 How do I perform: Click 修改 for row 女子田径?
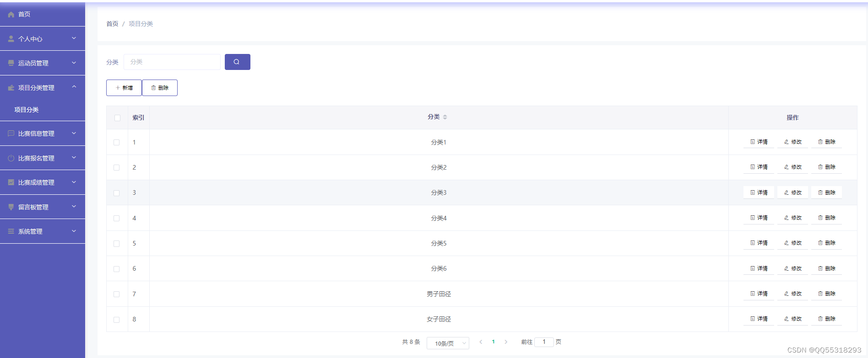click(792, 319)
